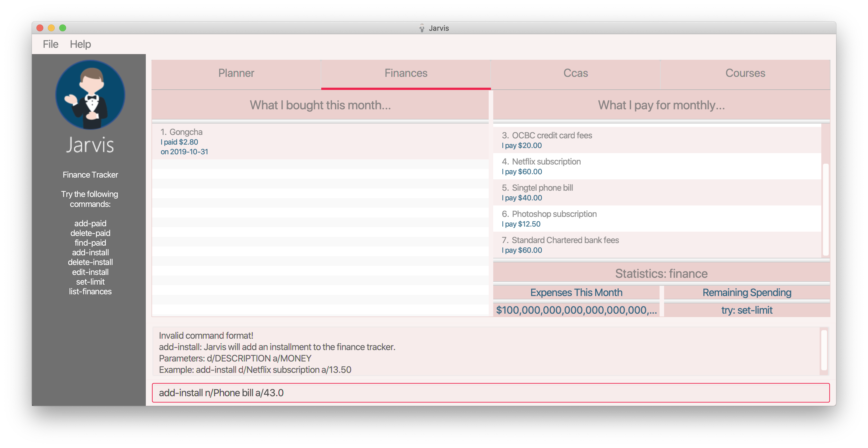Click the installments list scrollbar
This screenshot has height=448, width=868.
click(825, 209)
